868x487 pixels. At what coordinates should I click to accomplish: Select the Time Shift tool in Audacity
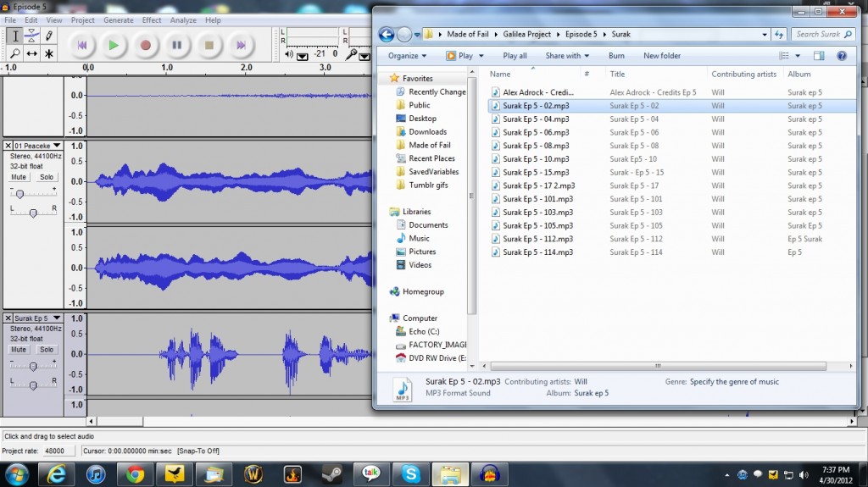[32, 53]
